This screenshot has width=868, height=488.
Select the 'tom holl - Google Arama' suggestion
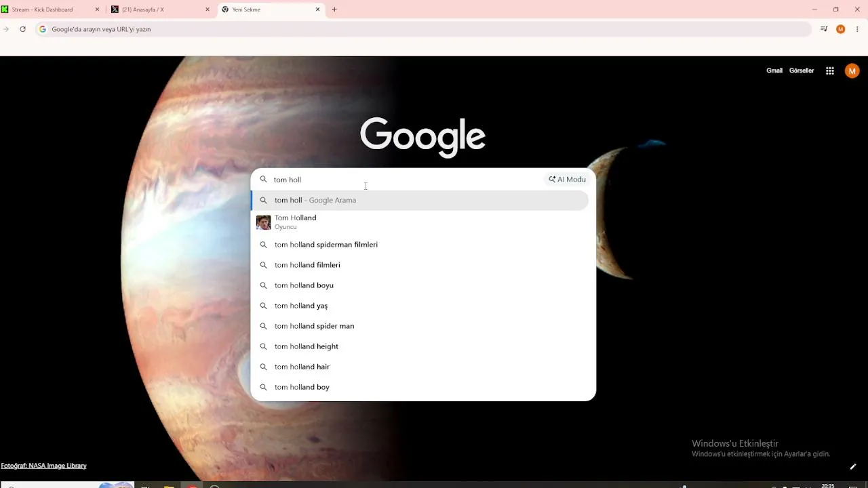tap(420, 200)
